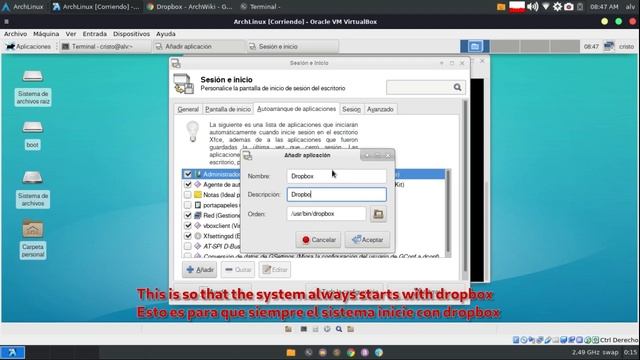Switch to Sesión e inicio panel task button
Viewport: 640px width, 360px height.
pyautogui.click(x=292, y=47)
